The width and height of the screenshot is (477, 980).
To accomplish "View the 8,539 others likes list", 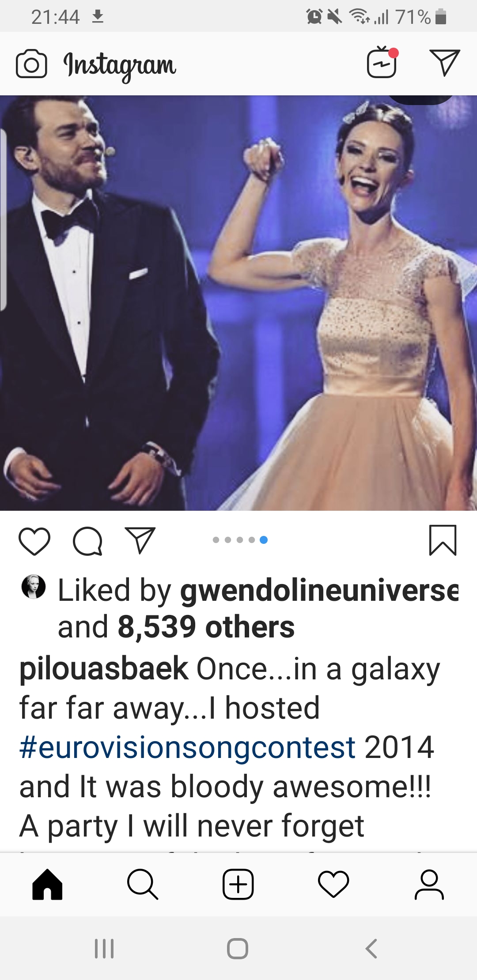I will coord(206,627).
